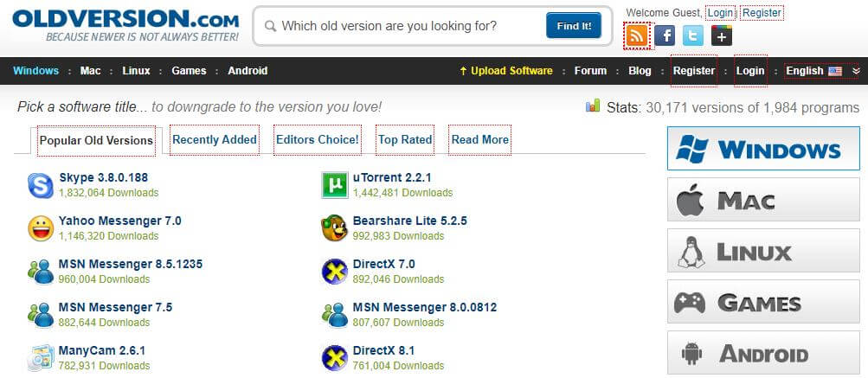Screen dimensions: 868x378
Task: Select Android in the navigation bar
Action: coord(248,71)
